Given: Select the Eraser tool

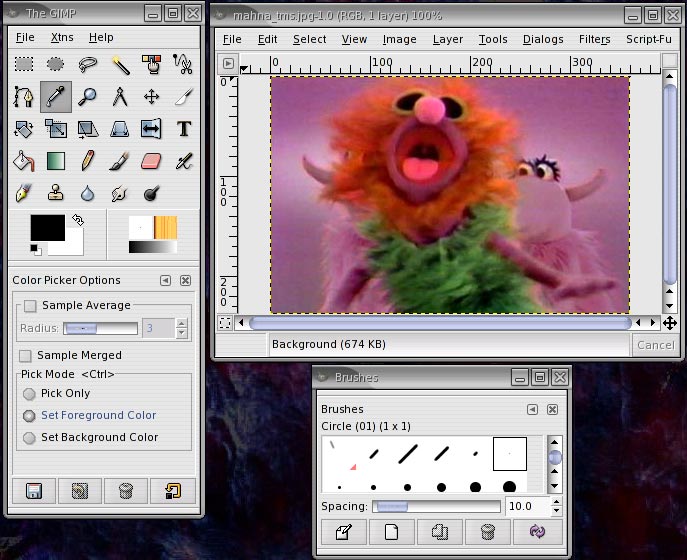Looking at the screenshot, I should [152, 161].
